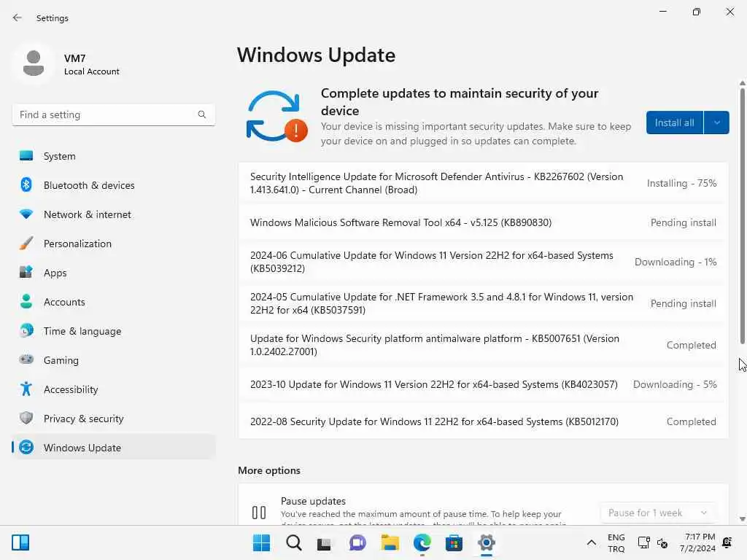Click 2022-08 Security Update KB5012170 row
This screenshot has width=747, height=560.
click(x=483, y=421)
